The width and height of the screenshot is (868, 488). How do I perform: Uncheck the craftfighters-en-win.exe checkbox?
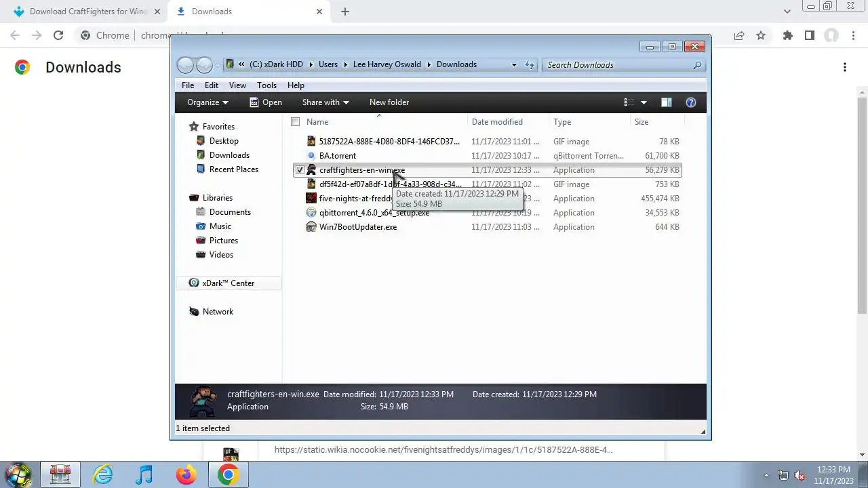300,170
